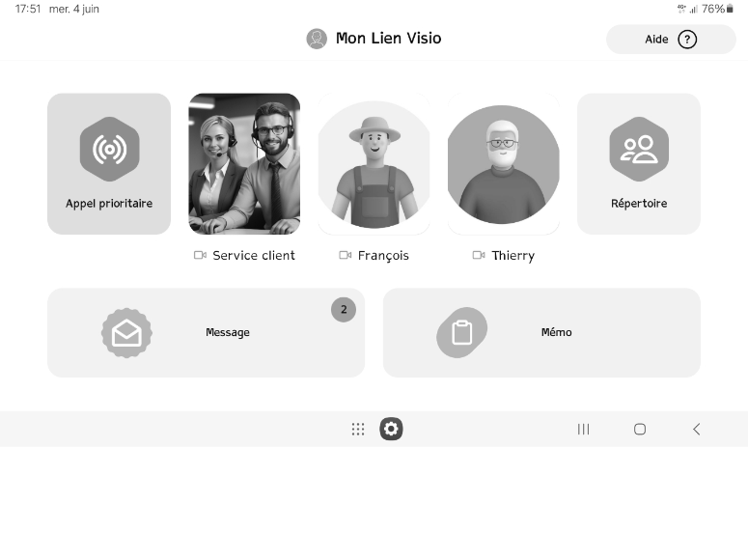Tap the video camera icon beside Thierry
The height and width of the screenshot is (560, 748).
point(479,256)
